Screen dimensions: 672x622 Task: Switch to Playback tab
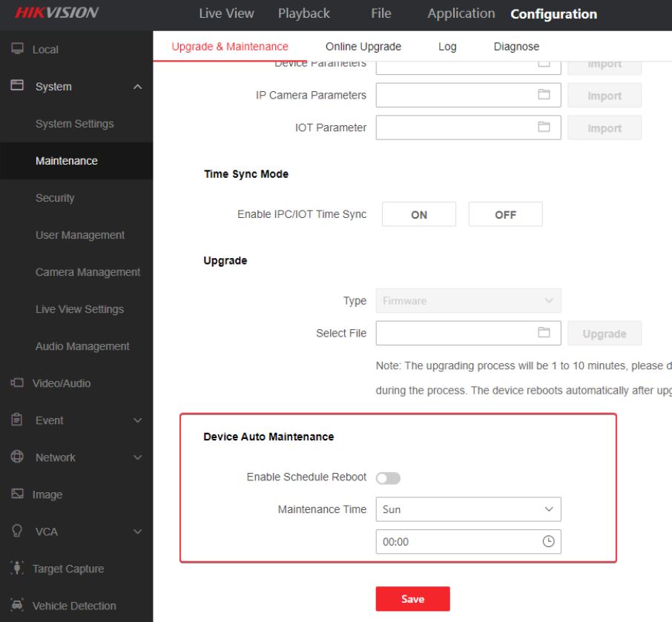coord(304,13)
